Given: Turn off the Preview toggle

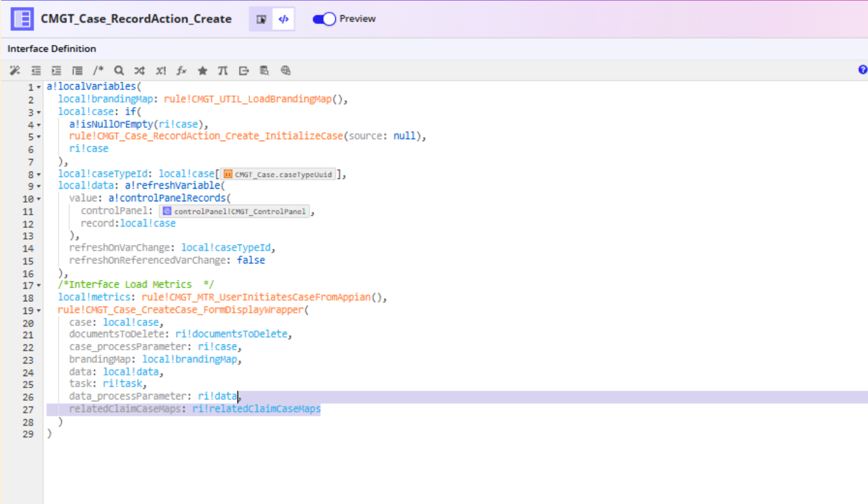Looking at the screenshot, I should click(x=325, y=19).
